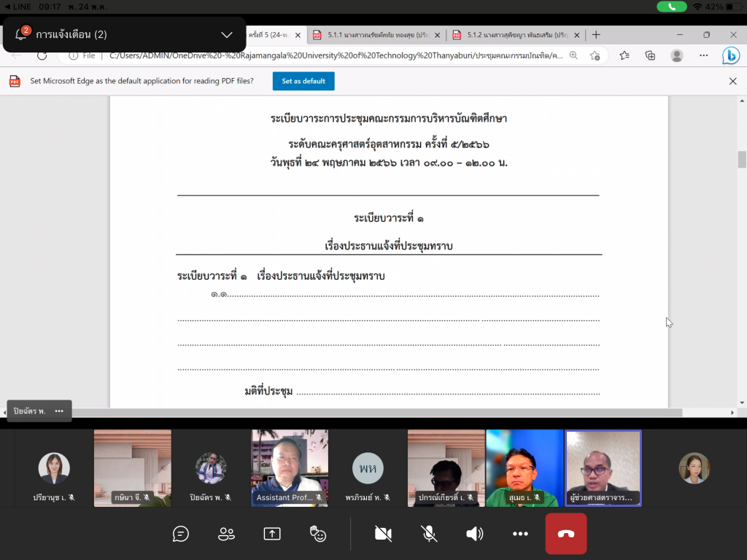Screen dimensions: 747x560
Task: Open Edge Settings and more menu
Action: [x=704, y=55]
